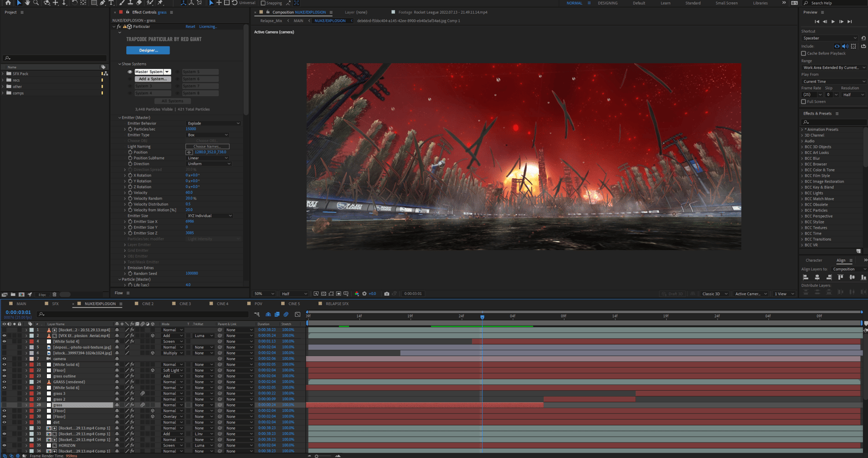The image size is (868, 458).
Task: Toggle Include audio speaker button in Preview
Action: click(x=845, y=46)
